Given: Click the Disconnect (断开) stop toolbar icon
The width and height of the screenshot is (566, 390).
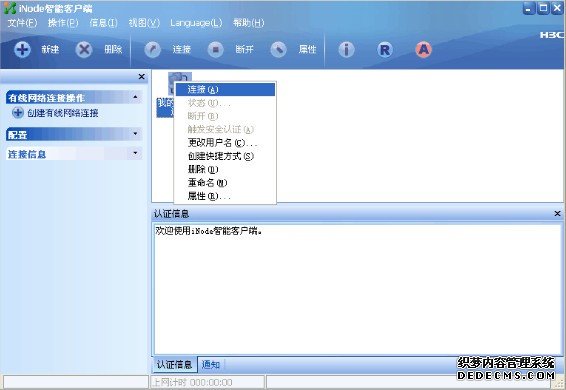Looking at the screenshot, I should pyautogui.click(x=215, y=49).
